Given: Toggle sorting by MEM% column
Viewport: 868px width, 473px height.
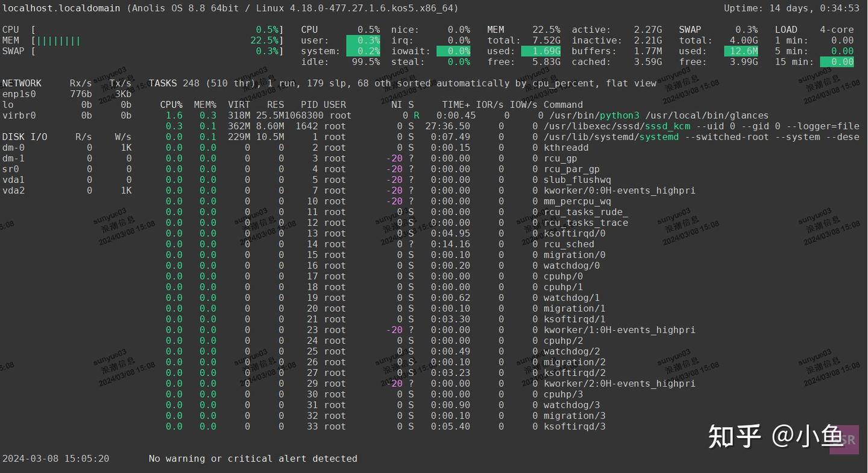Looking at the screenshot, I should 206,104.
